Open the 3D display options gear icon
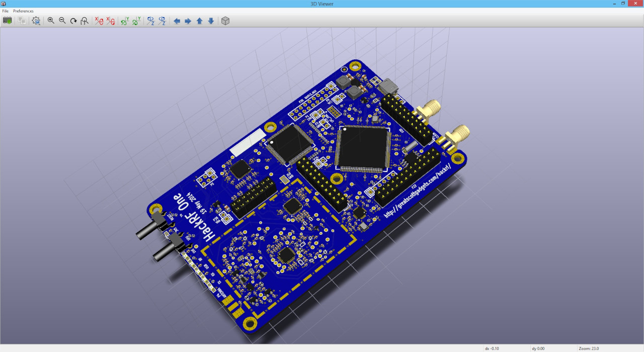The height and width of the screenshot is (352, 644). 36,21
